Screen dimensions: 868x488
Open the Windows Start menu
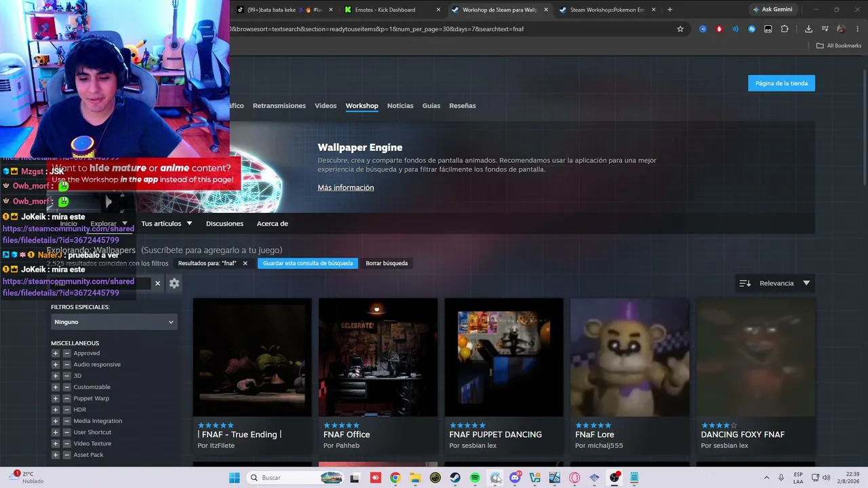(x=234, y=478)
